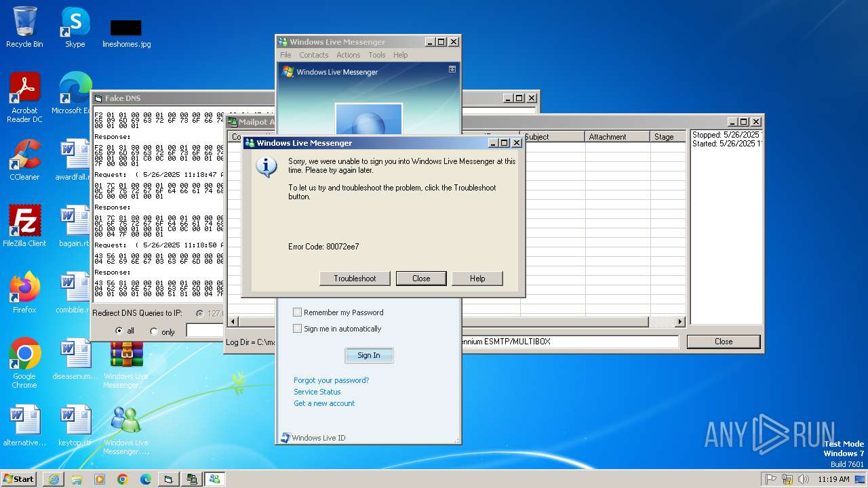Launch Skype from the desktop
The image size is (868, 488).
75,27
